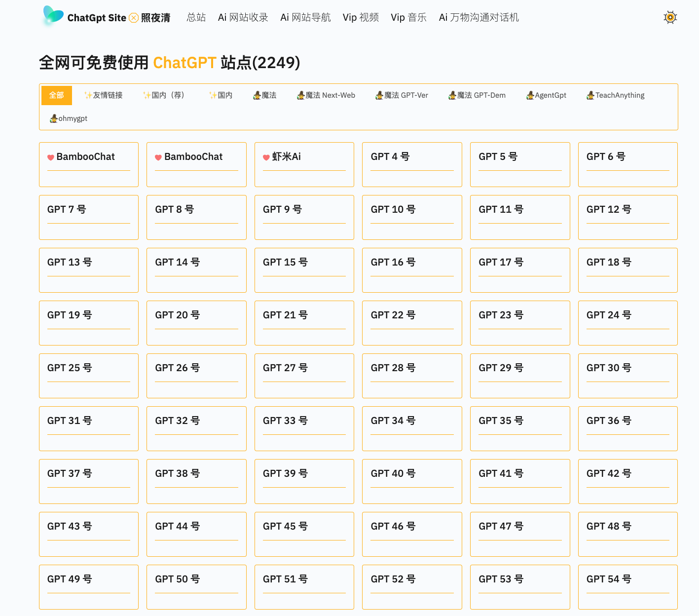Filter by 魔法 GPT-Dem
Viewport: 699px width, 616px height.
click(477, 95)
